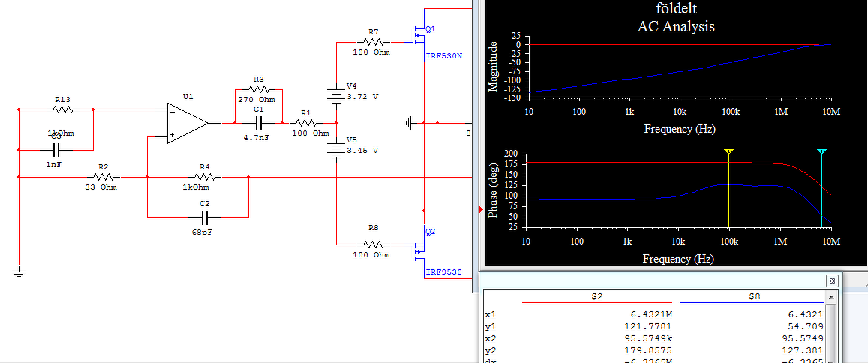Click the 4.7nF value label
The image size is (868, 363).
coord(257,138)
